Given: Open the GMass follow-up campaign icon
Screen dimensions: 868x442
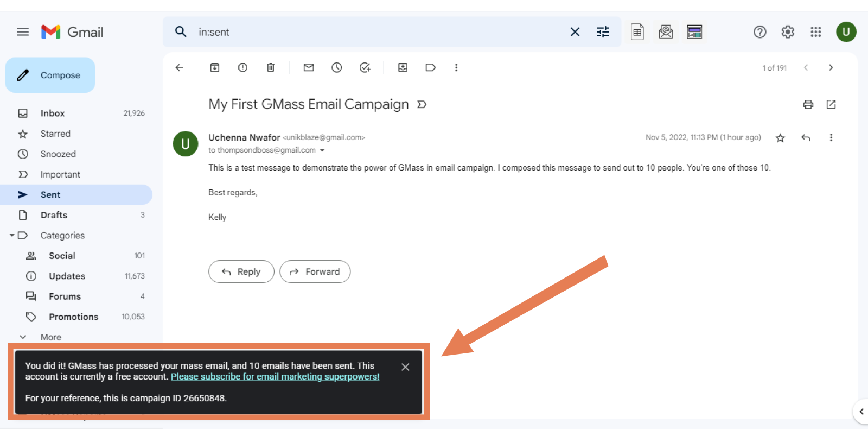Looking at the screenshot, I should pos(694,32).
